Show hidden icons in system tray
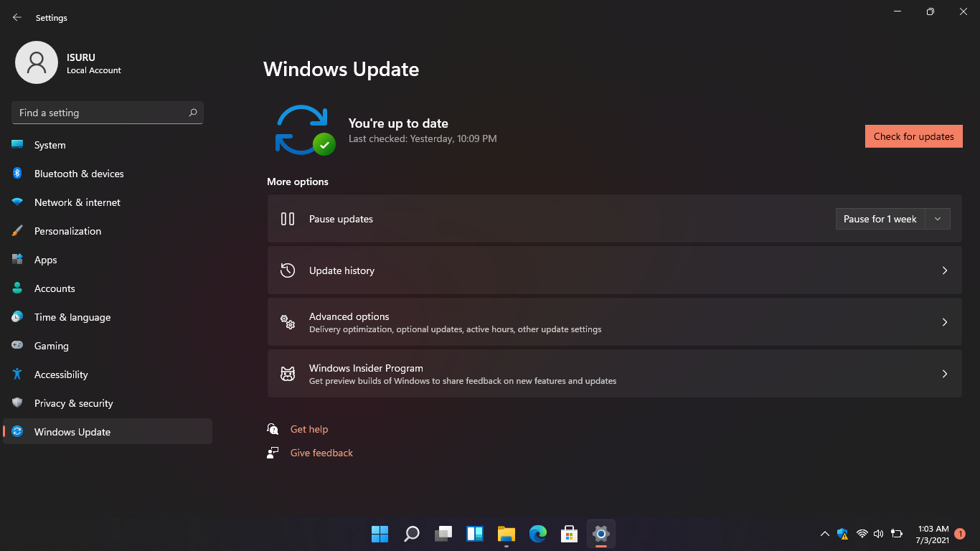The height and width of the screenshot is (551, 980). pos(825,534)
